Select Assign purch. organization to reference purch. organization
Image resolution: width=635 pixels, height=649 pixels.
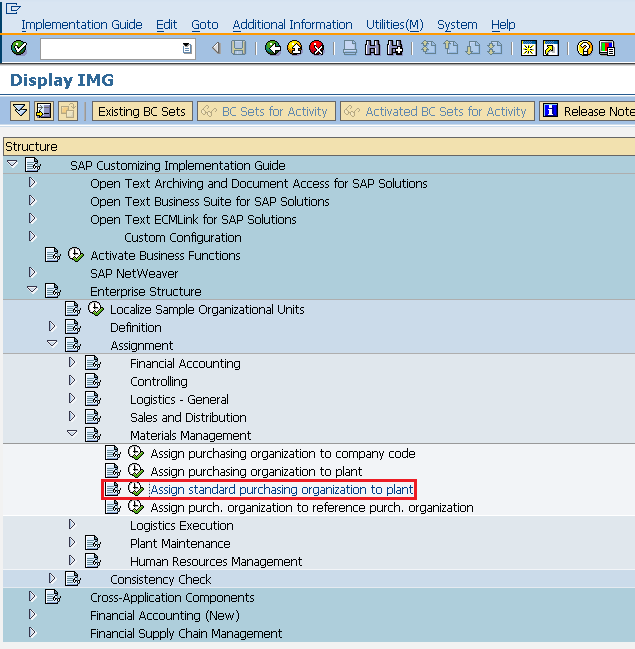pos(312,507)
